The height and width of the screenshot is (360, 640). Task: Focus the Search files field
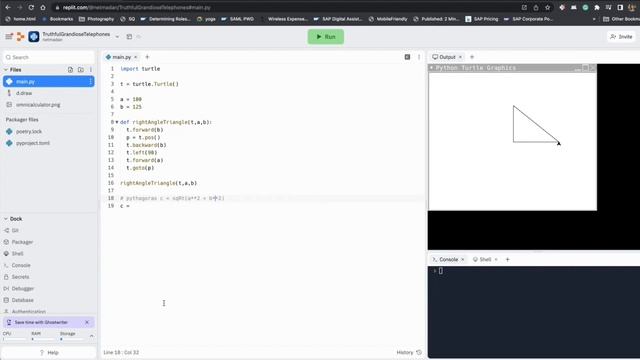[49, 57]
